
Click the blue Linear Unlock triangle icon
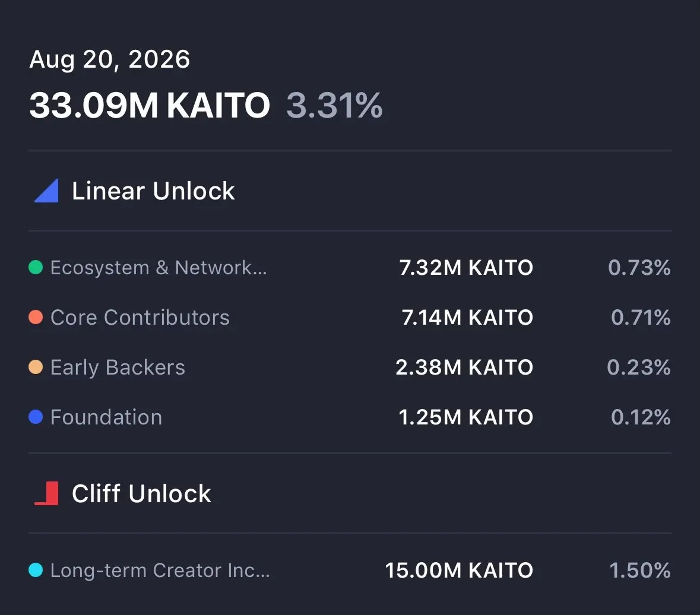point(47,191)
